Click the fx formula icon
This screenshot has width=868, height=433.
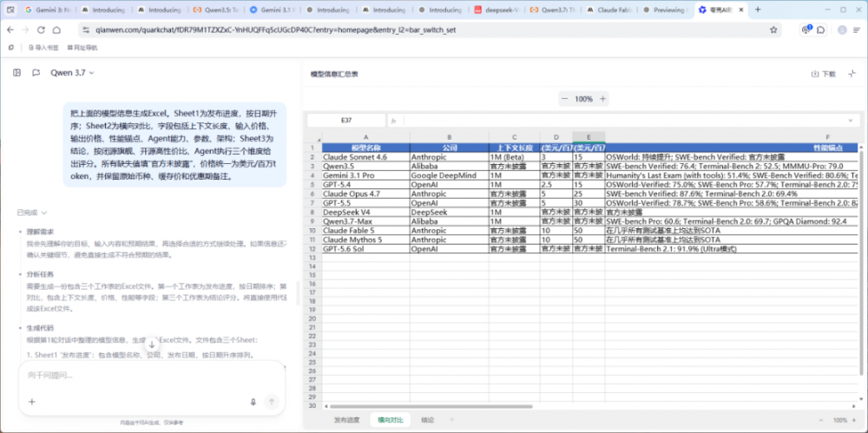point(393,121)
